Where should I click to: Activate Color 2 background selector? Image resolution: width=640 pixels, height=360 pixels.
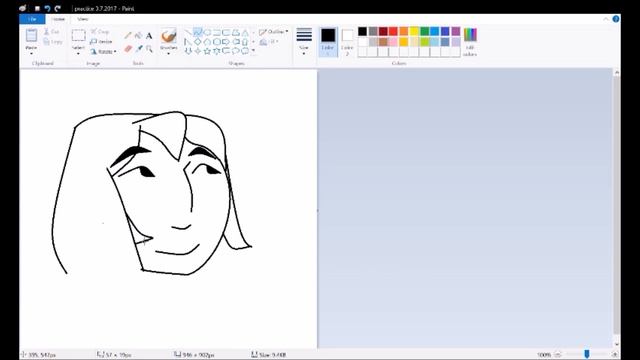[347, 42]
